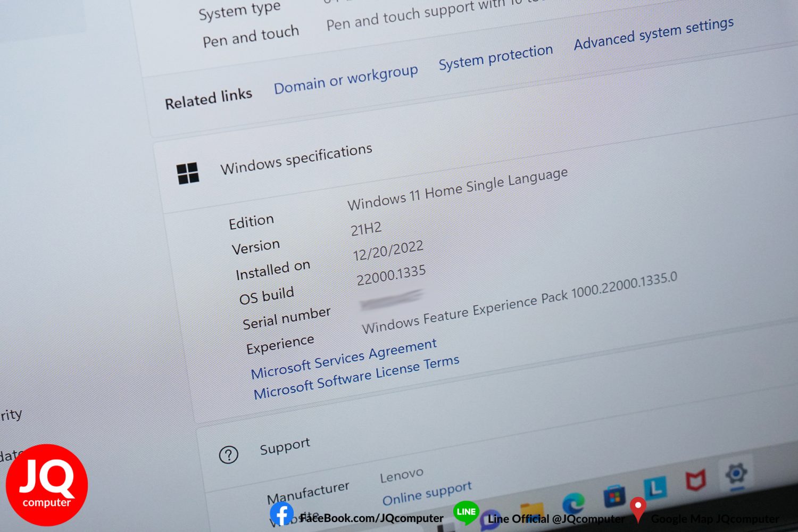Viewport: 798px width, 532px height.
Task: Click the question mark Support icon
Action: pyautogui.click(x=229, y=455)
